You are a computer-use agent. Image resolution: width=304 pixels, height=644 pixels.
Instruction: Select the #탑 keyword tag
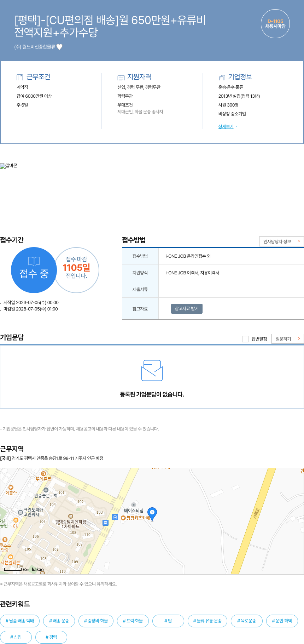pyautogui.click(x=168, y=621)
